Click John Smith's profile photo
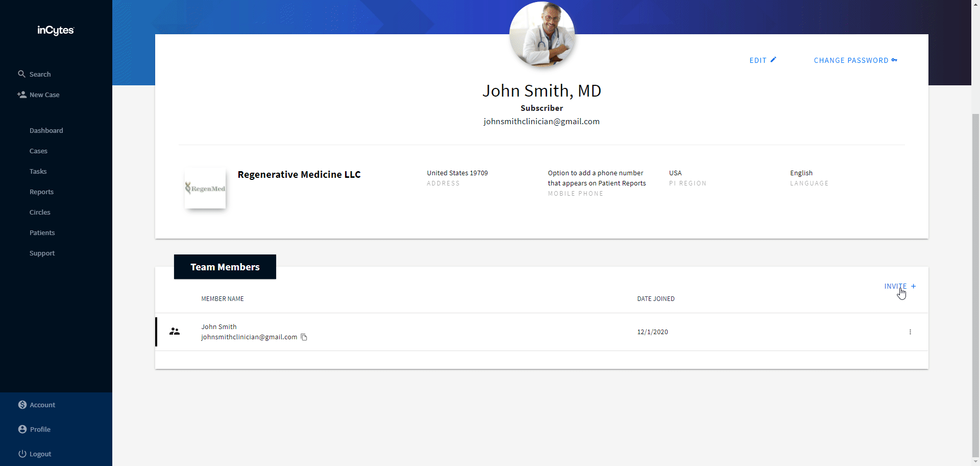980x466 pixels. [542, 34]
